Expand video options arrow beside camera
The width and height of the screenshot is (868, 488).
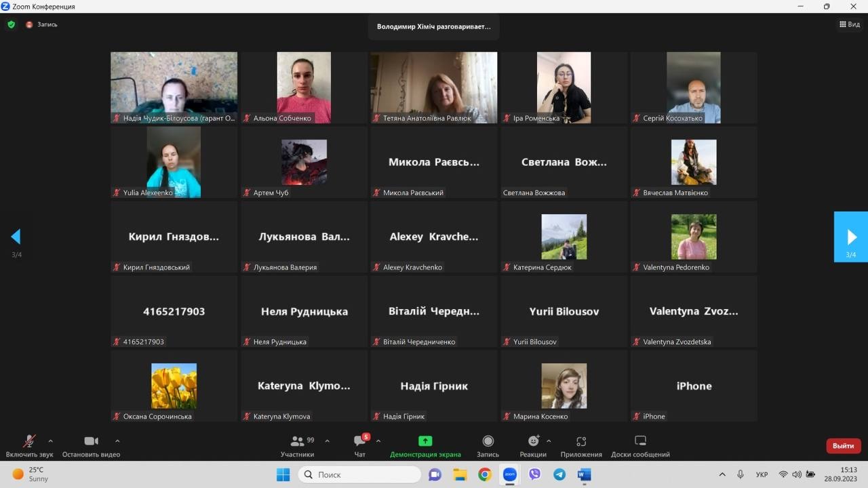point(117,441)
